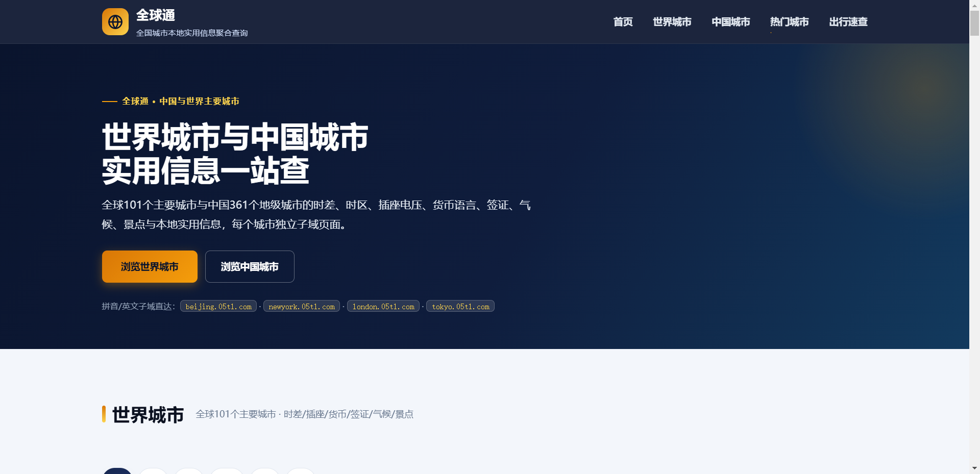This screenshot has height=474, width=980.
Task: Visit the london.05tl.com subdomain link
Action: (383, 306)
